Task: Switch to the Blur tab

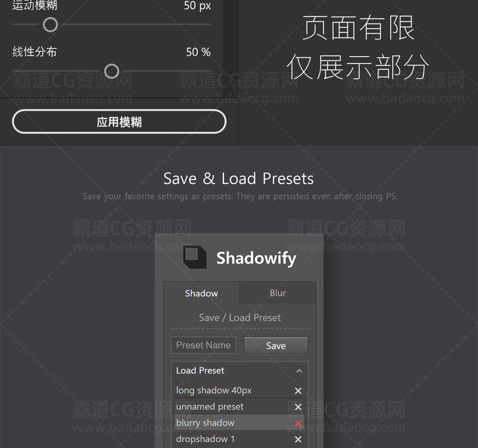Action: [x=278, y=293]
